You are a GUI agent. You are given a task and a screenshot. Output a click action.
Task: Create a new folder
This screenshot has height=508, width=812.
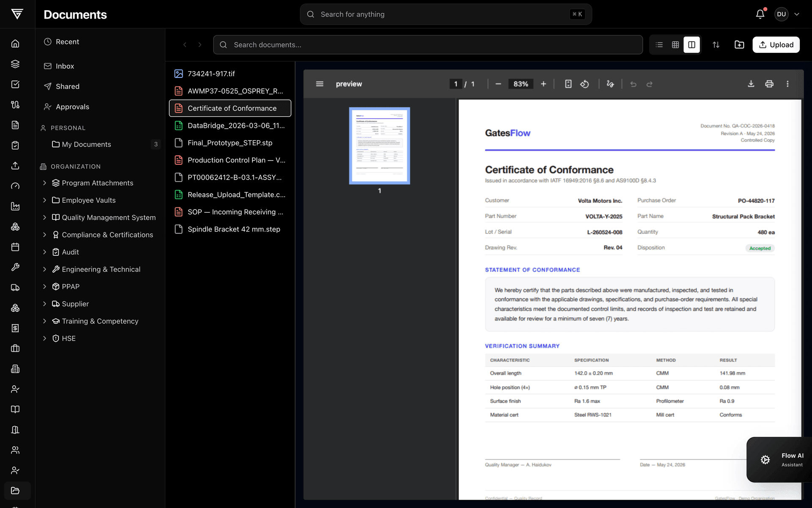pyautogui.click(x=739, y=45)
